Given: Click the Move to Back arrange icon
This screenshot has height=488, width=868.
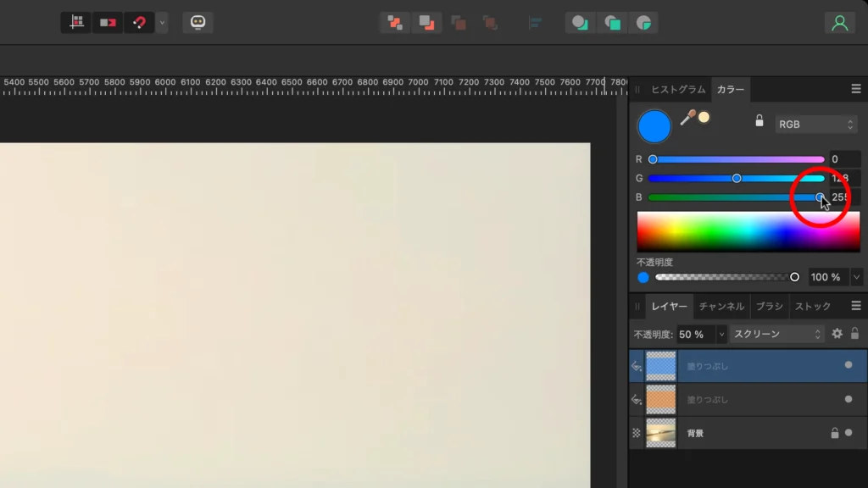Looking at the screenshot, I should point(427,22).
